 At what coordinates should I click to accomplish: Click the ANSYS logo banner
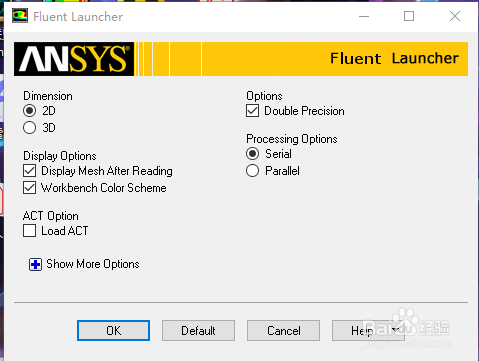click(x=74, y=59)
